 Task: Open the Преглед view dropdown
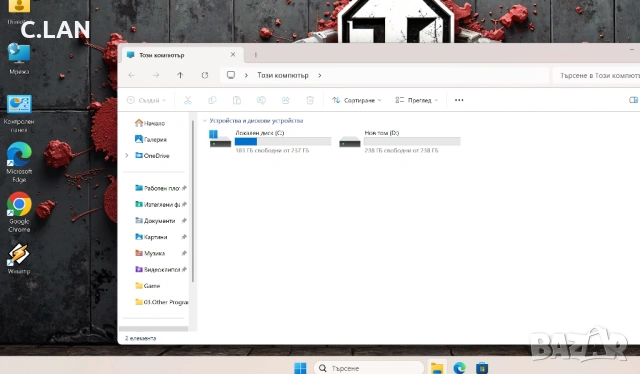tap(417, 100)
